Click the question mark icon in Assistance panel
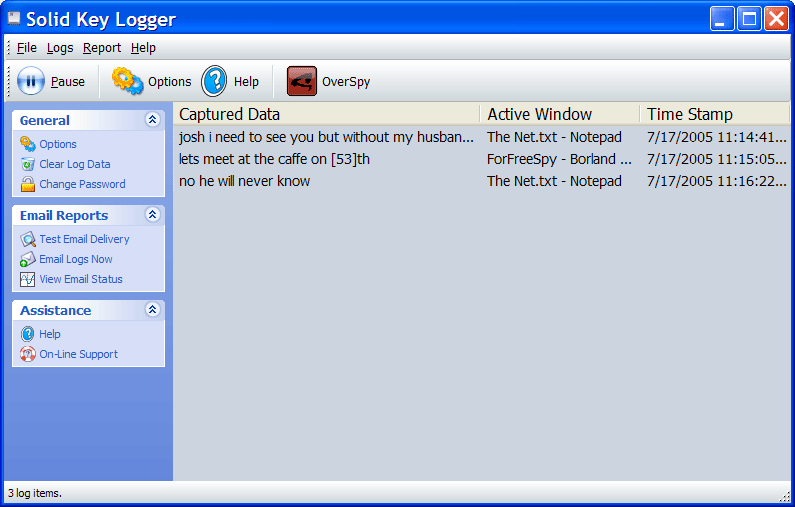 click(x=27, y=334)
